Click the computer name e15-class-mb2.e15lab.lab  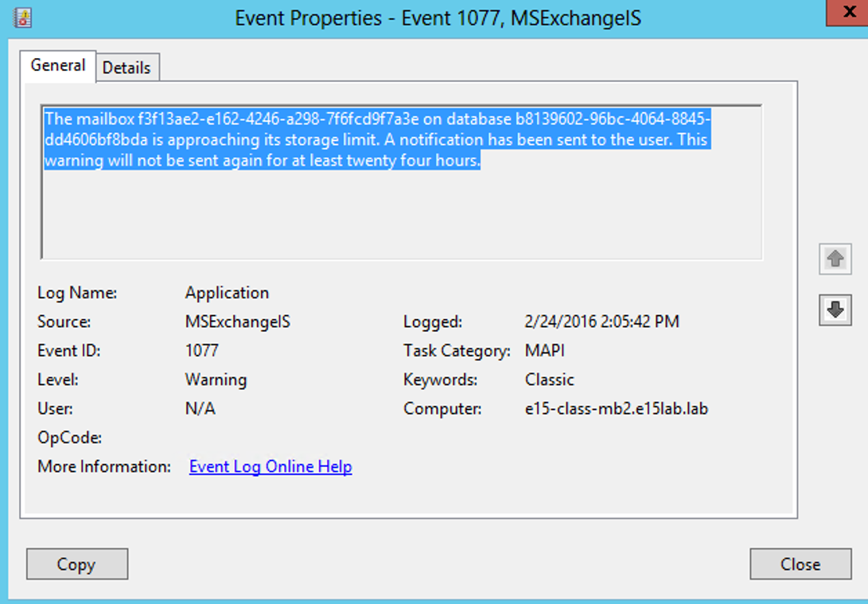616,408
